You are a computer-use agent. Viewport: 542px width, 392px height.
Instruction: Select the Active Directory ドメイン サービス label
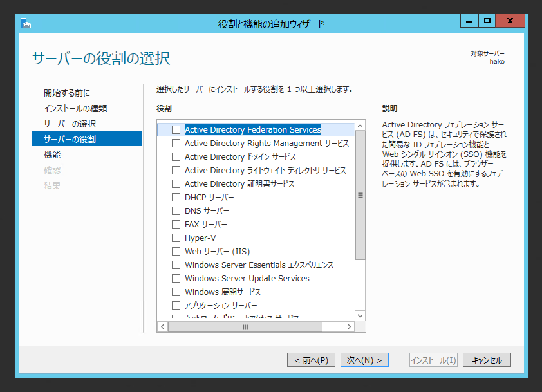240,157
